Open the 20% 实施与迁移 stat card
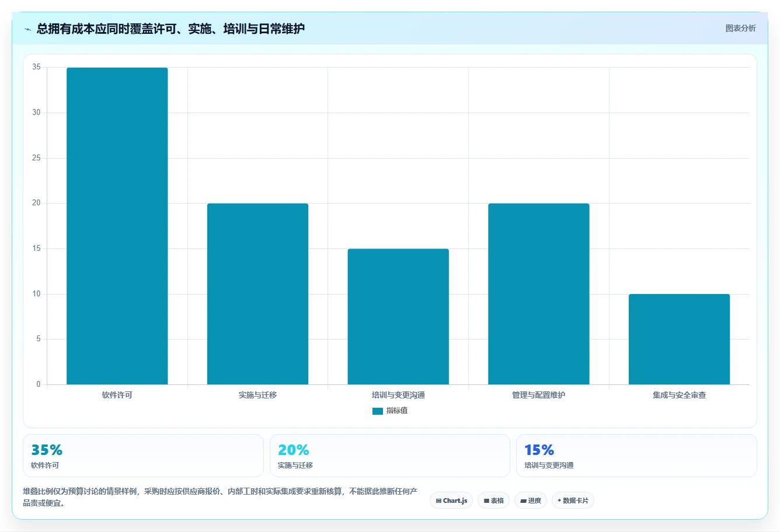The image size is (780, 532). tap(390, 456)
